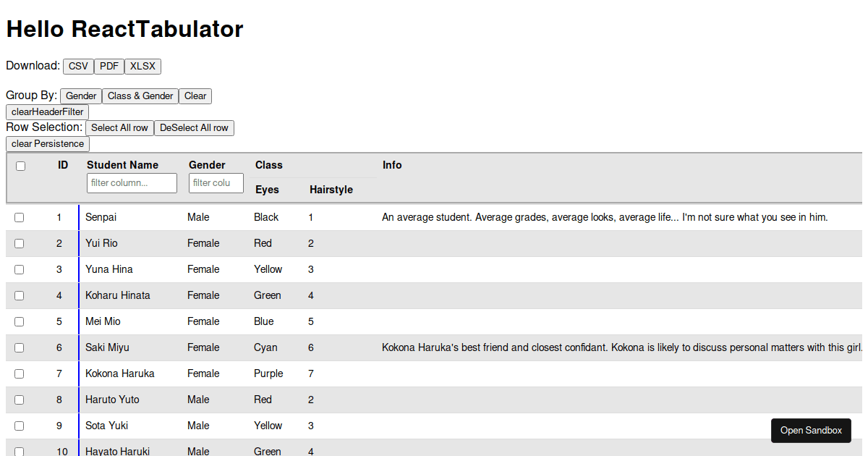Click the clearHeaderFilter button
The width and height of the screenshot is (868, 456).
47,111
